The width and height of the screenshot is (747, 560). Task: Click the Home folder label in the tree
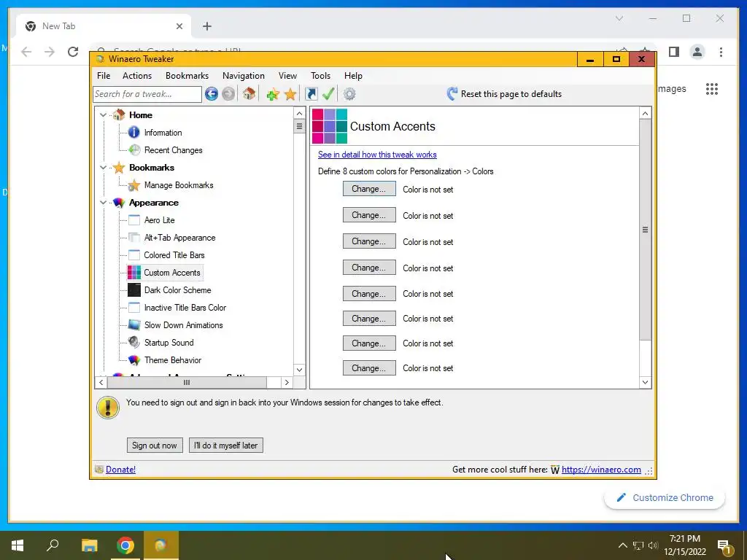pos(141,114)
